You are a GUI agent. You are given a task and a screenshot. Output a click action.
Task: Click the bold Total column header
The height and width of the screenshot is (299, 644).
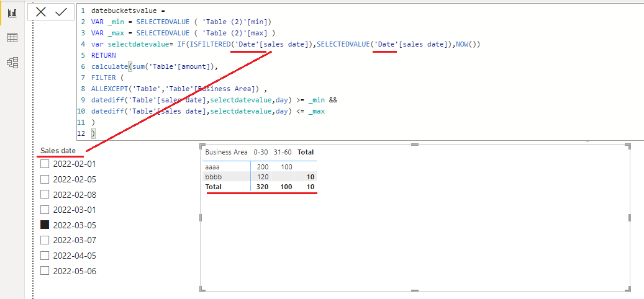pyautogui.click(x=306, y=152)
